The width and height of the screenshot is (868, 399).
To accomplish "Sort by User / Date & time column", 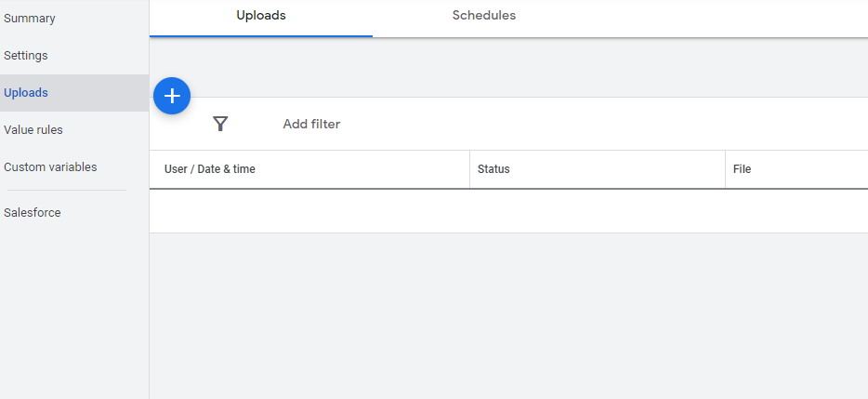I will click(210, 169).
